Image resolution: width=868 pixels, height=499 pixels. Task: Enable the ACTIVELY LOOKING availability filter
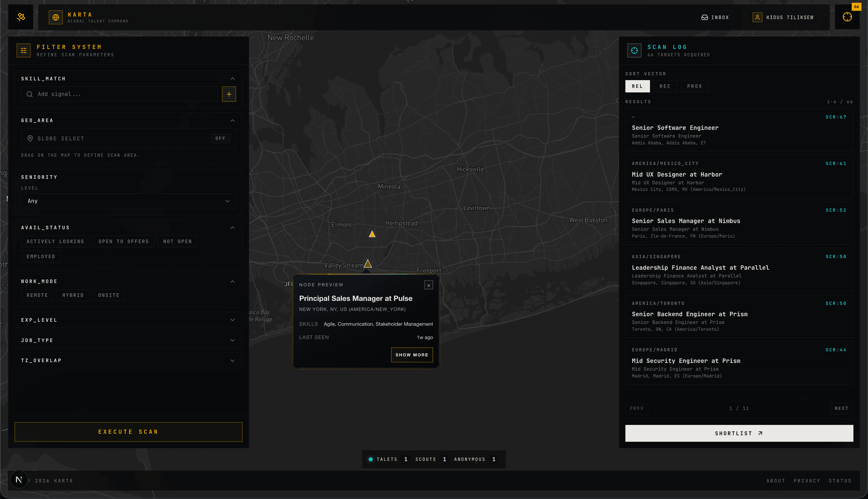pos(55,241)
